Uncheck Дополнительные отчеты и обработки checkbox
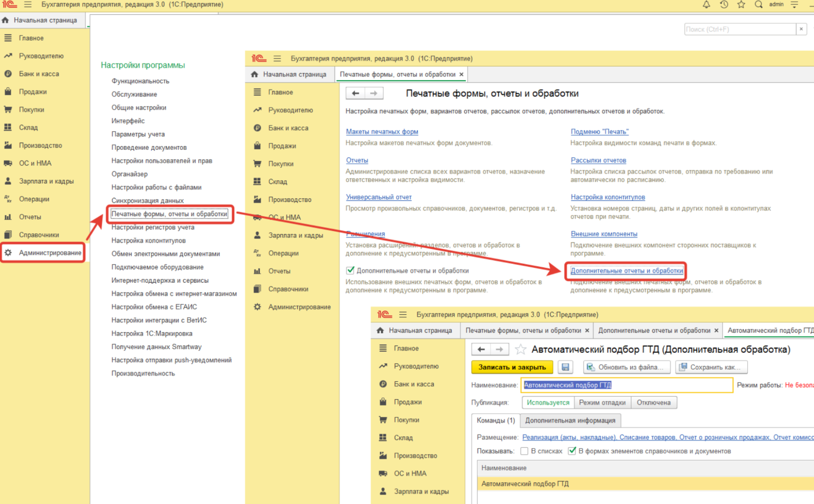The width and height of the screenshot is (814, 504). (x=350, y=270)
